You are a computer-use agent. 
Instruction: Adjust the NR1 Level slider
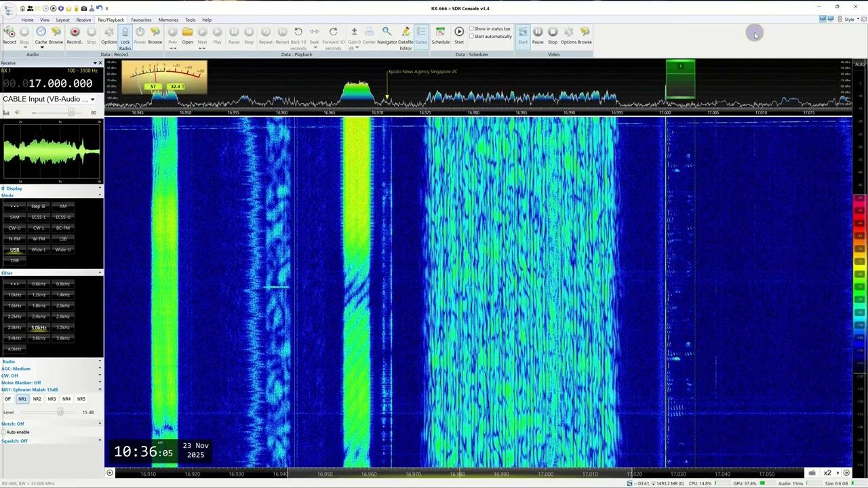[60, 412]
